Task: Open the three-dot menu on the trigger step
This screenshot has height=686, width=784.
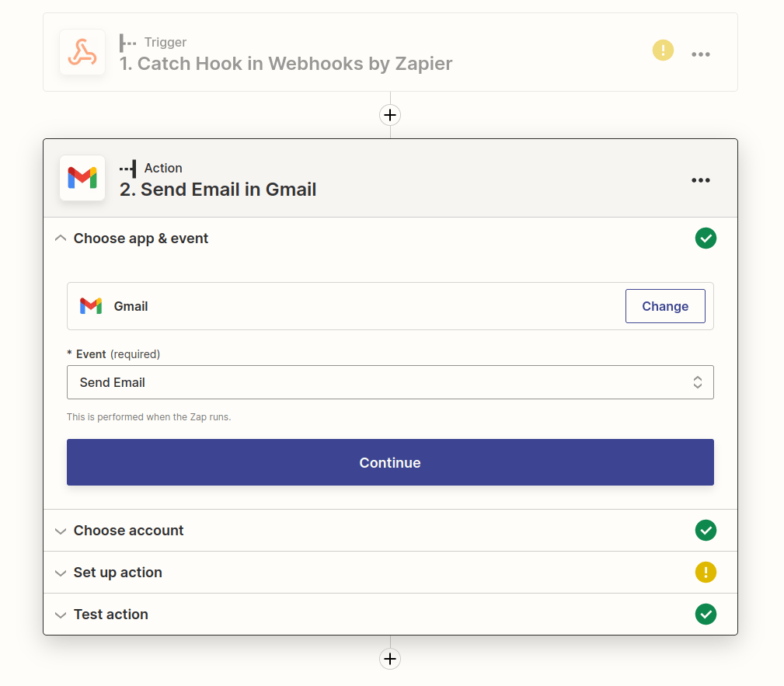Action: tap(701, 54)
